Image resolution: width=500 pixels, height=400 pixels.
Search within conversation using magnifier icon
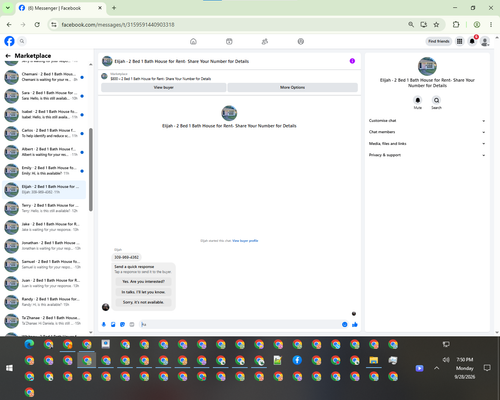click(436, 100)
